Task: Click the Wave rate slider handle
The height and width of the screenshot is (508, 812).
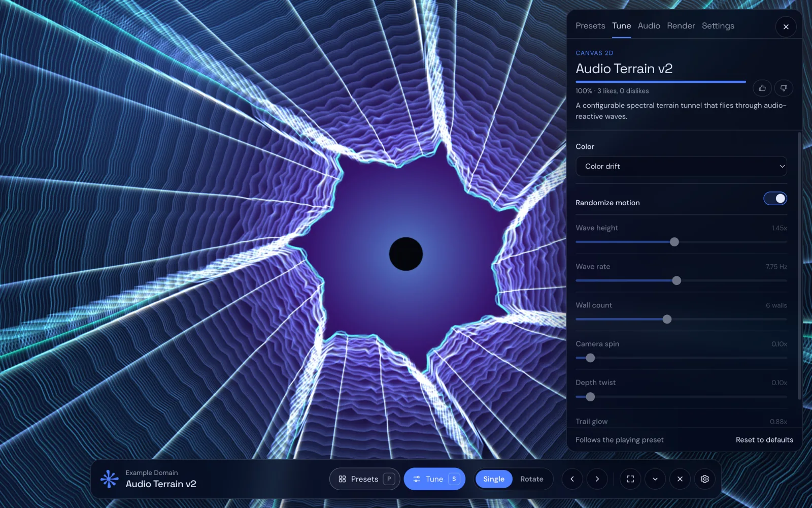Action: click(676, 280)
